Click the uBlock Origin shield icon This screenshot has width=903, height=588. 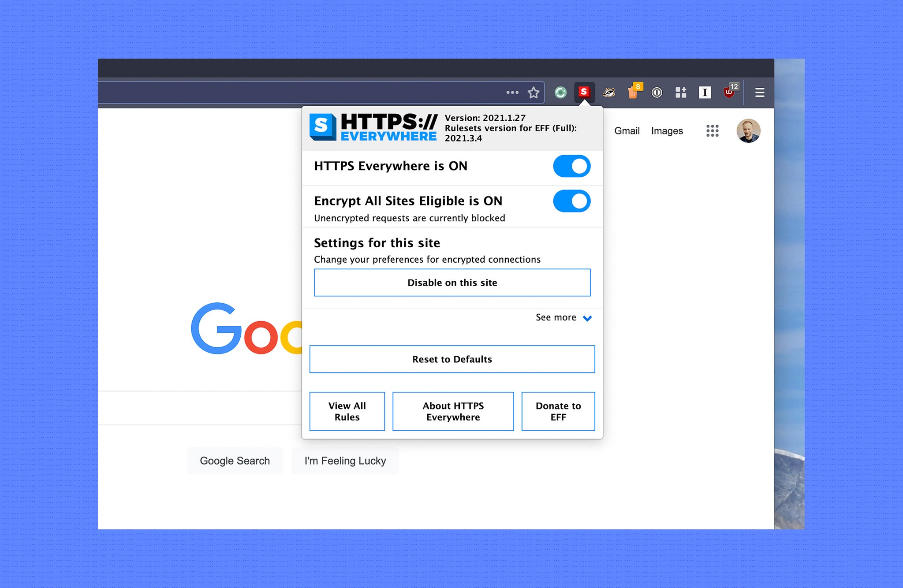(729, 92)
